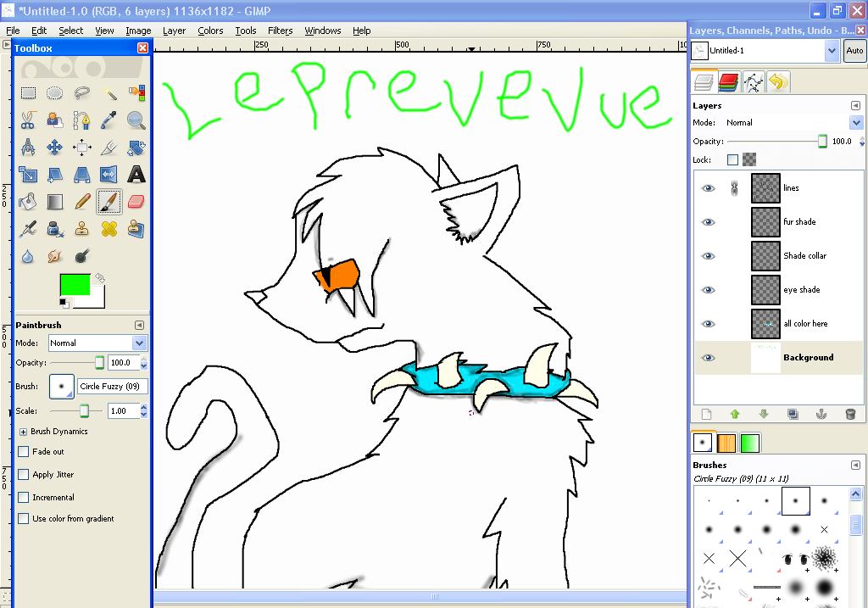The height and width of the screenshot is (608, 868).
Task: Click the green foreground color swatch
Action: click(75, 283)
